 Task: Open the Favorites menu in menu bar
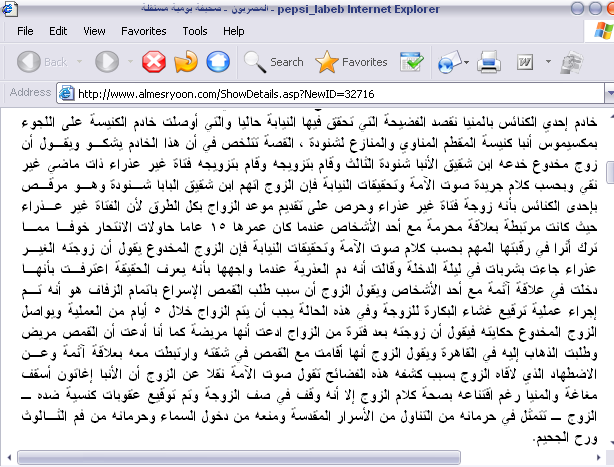144,31
